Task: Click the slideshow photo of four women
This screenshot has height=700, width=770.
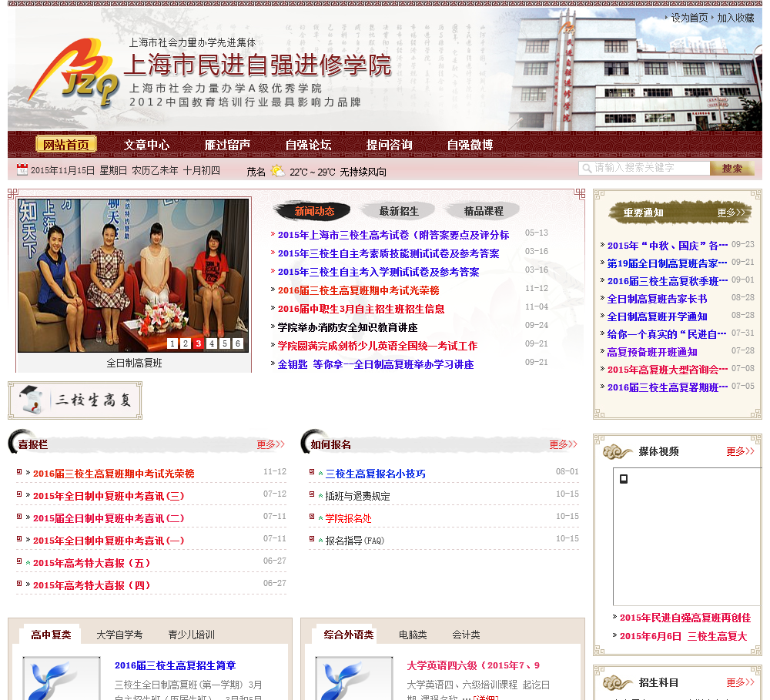Action: [x=133, y=276]
